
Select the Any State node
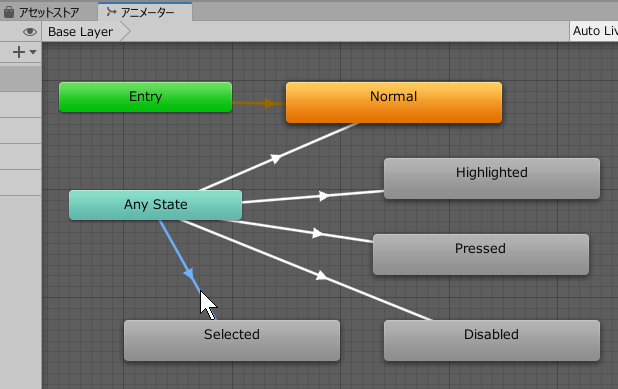pos(155,205)
